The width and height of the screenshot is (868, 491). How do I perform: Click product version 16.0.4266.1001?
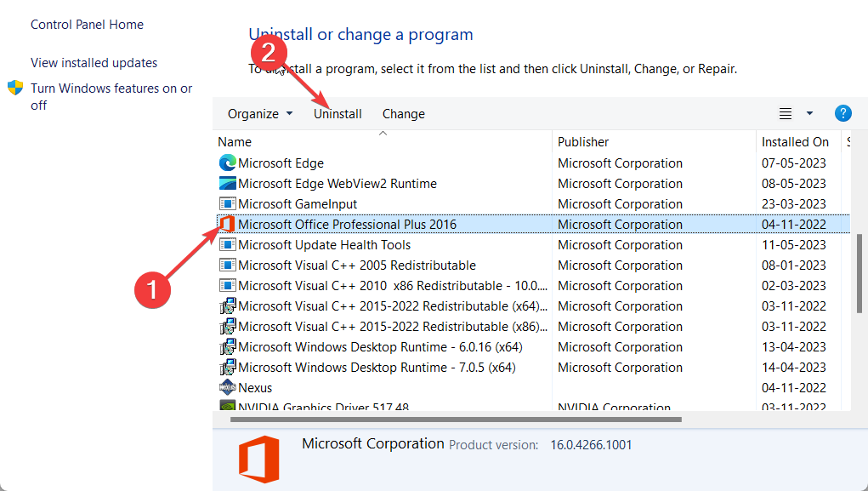(591, 445)
